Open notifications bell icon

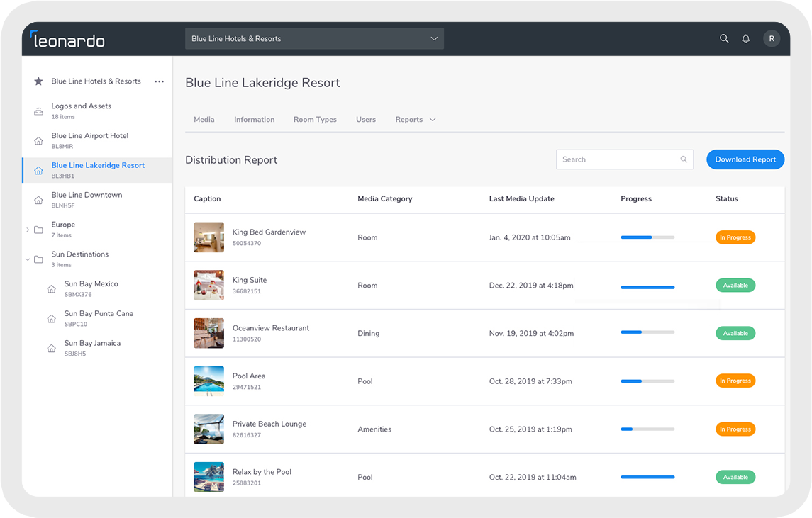[x=746, y=39]
